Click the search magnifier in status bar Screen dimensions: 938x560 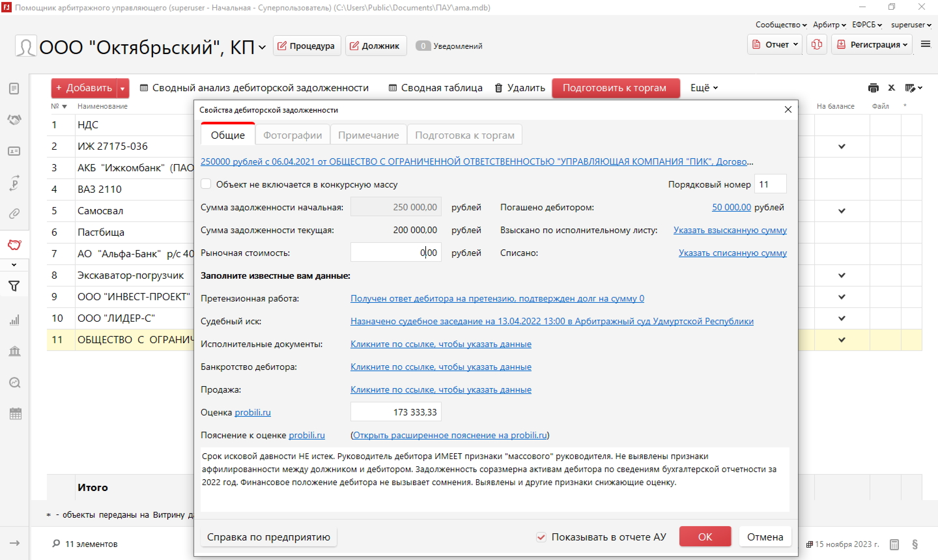pyautogui.click(x=56, y=543)
